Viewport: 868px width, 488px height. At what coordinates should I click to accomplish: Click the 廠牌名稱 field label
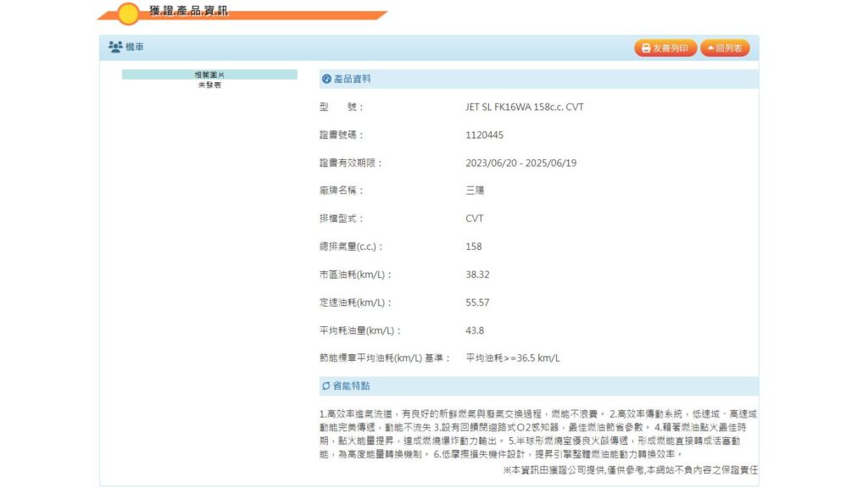pos(342,191)
